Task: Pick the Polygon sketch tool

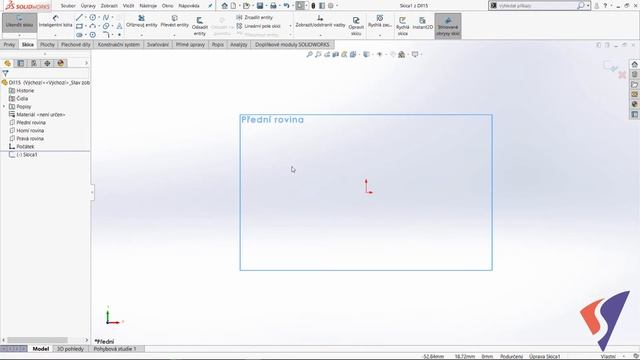Action: tap(93, 35)
